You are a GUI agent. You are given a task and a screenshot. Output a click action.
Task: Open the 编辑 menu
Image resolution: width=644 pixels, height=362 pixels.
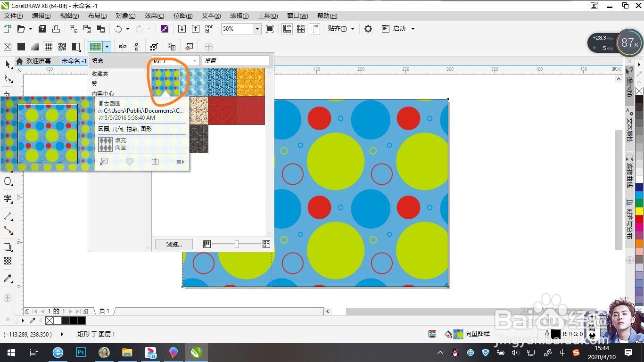coord(41,16)
